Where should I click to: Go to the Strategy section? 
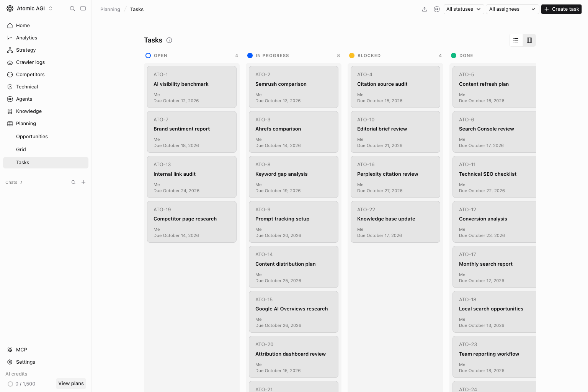pos(46,50)
